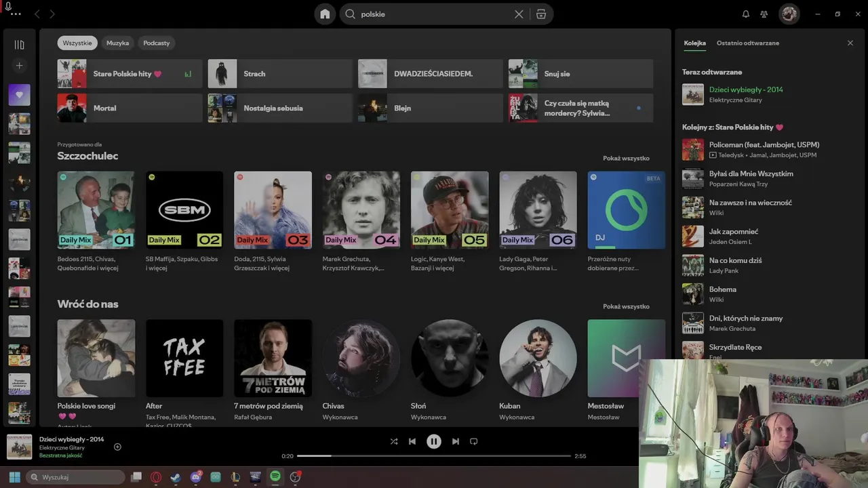The width and height of the screenshot is (868, 488).
Task: Click the search magnifier icon in the search bar
Action: click(x=351, y=14)
